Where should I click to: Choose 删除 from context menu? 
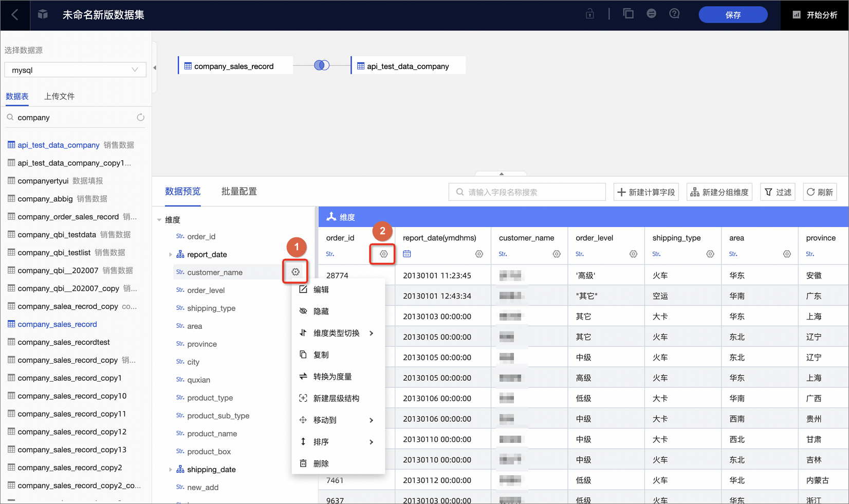[x=338, y=463]
